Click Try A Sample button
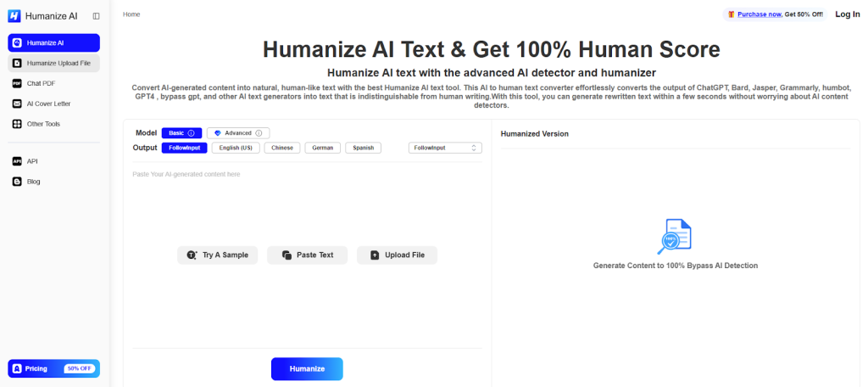The width and height of the screenshot is (868, 387). 218,255
